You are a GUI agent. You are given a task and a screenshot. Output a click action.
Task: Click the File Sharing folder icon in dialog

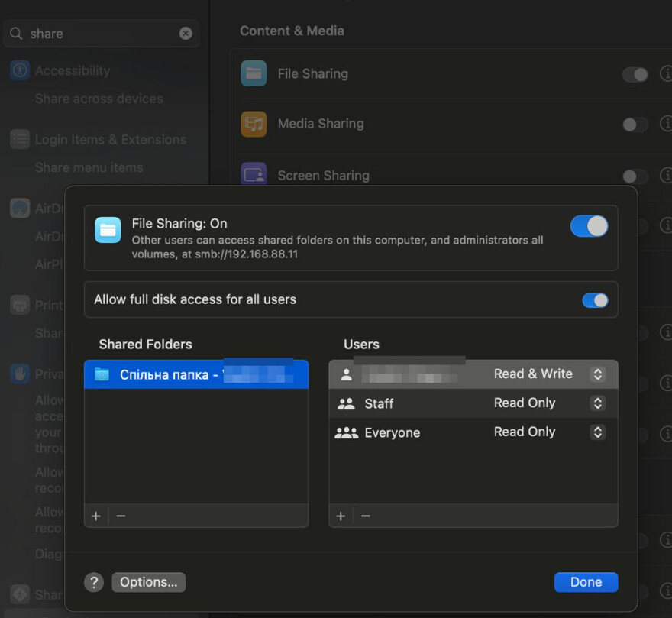(108, 230)
